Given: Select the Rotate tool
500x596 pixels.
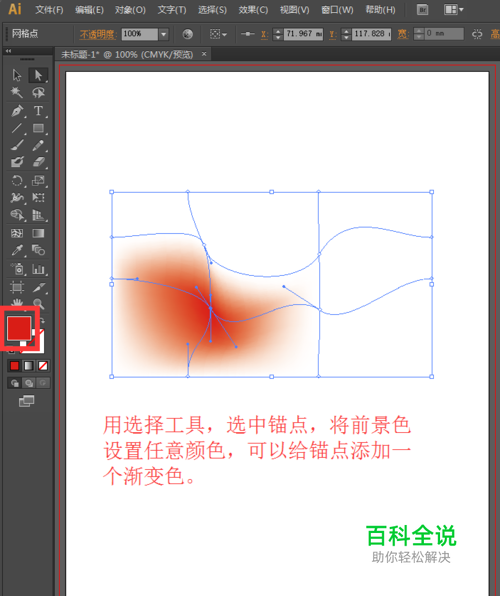Looking at the screenshot, I should [x=17, y=180].
